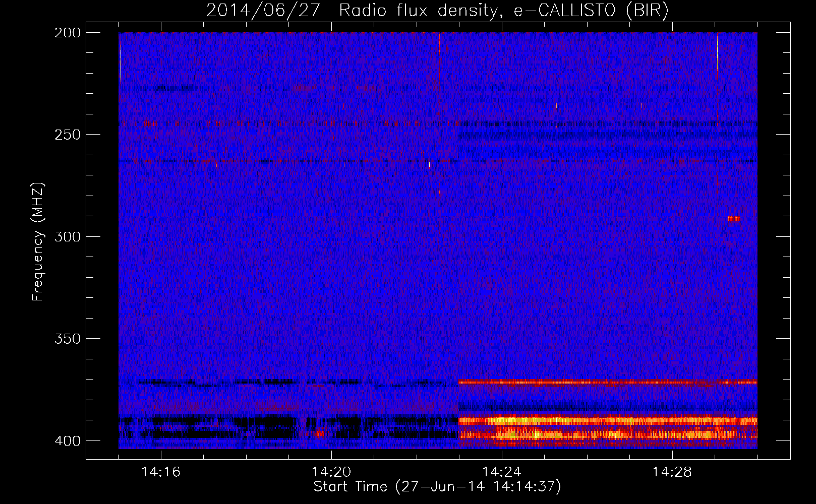This screenshot has width=816, height=504.
Task: Click the date "2014/06/27" in the title
Action: (x=263, y=11)
